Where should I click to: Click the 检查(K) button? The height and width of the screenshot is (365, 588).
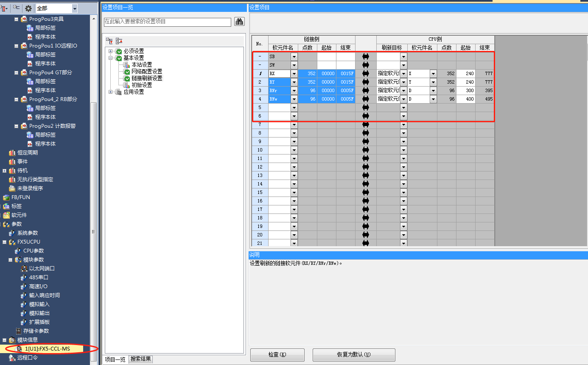point(277,355)
